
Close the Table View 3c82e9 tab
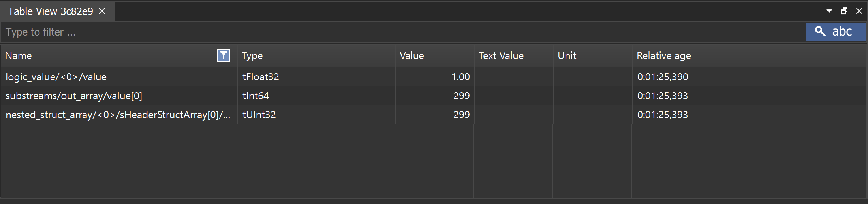tap(102, 11)
